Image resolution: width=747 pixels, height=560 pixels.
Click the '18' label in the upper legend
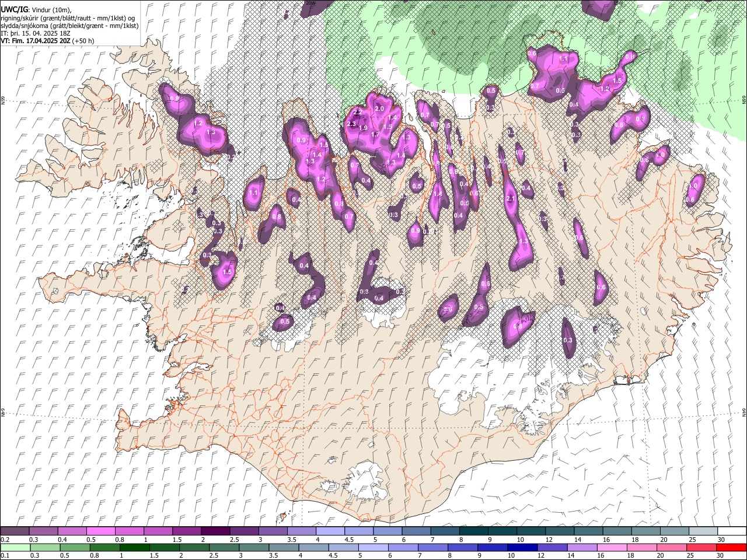tap(635, 540)
